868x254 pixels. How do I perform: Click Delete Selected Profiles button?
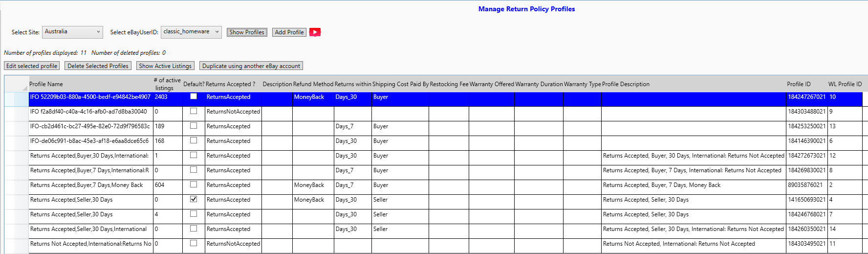98,66
